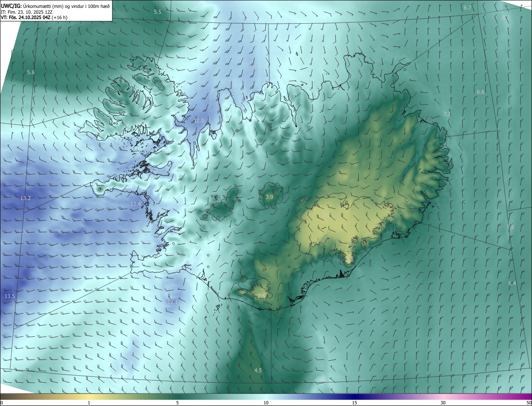Click the 4.9 value label on the map
Image resolution: width=532 pixels, height=406 pixels.
pos(216,198)
